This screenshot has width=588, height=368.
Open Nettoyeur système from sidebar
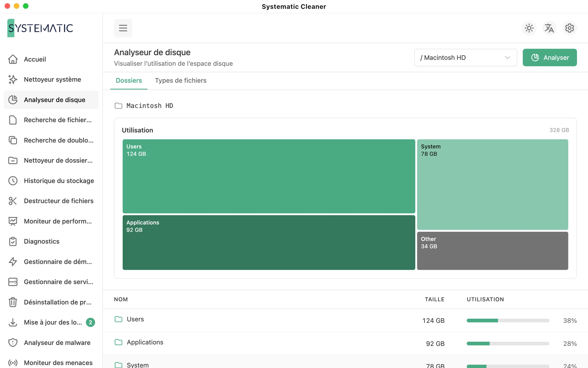[x=51, y=79]
